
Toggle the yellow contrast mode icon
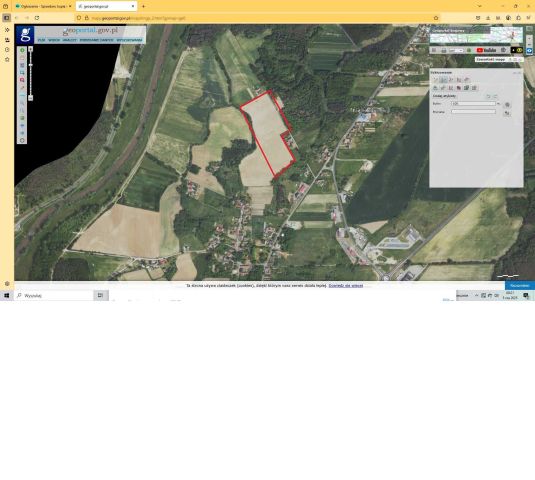coord(519,50)
